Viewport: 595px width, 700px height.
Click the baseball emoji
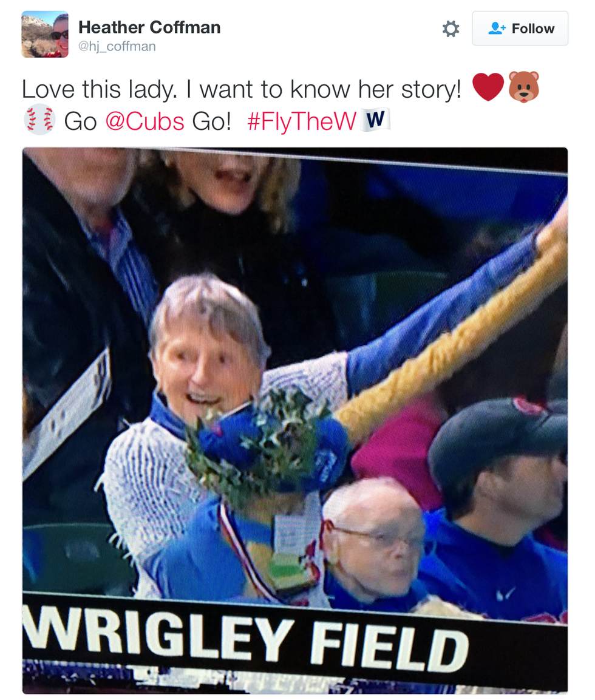click(39, 120)
